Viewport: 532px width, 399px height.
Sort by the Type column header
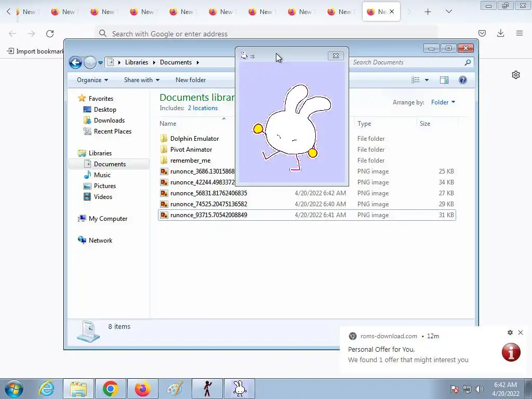pos(364,124)
